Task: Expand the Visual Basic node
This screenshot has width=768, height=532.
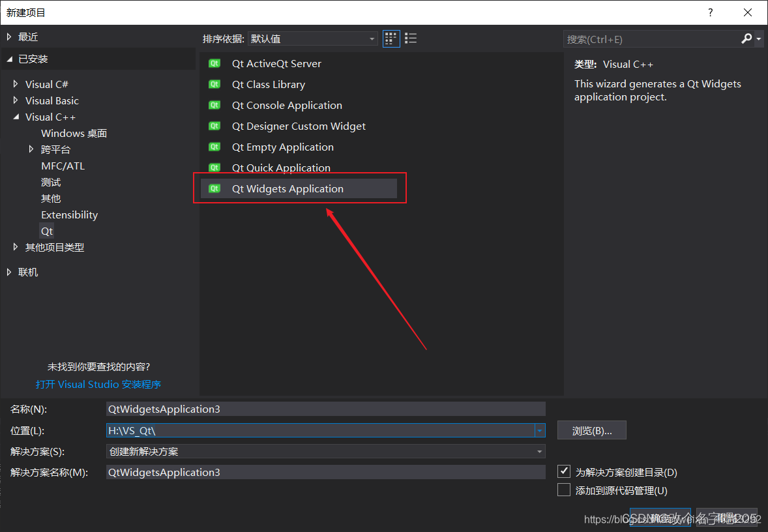Action: 16,100
